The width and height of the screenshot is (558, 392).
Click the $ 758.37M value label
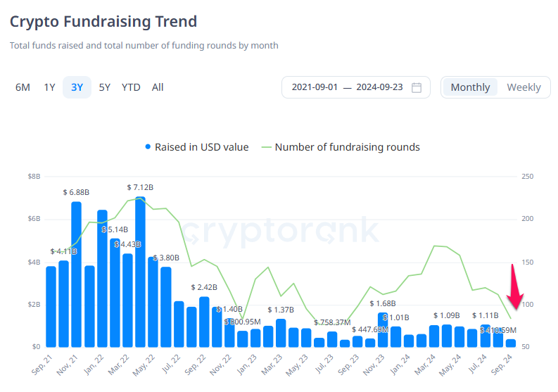(332, 322)
